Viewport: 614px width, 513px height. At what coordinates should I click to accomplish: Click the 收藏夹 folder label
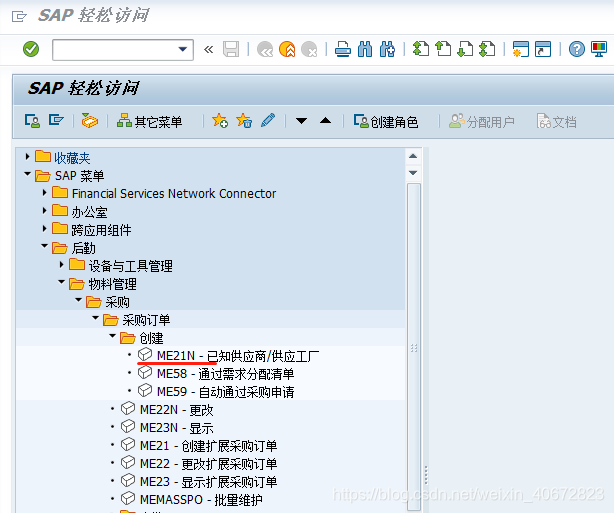click(72, 158)
